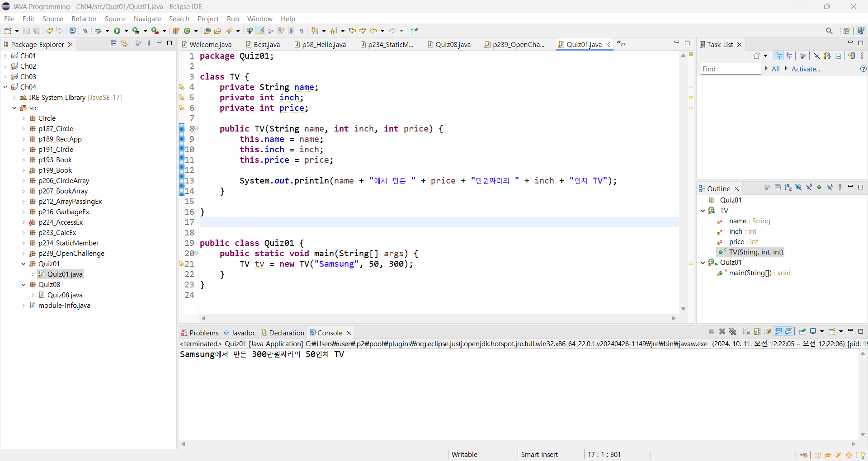Viewport: 868px width, 461px height.
Task: Click the toolbar search magnifier icon
Action: pos(829,31)
